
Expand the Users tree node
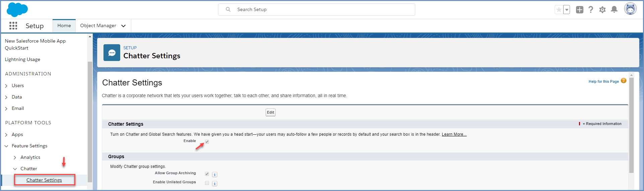pyautogui.click(x=6, y=86)
